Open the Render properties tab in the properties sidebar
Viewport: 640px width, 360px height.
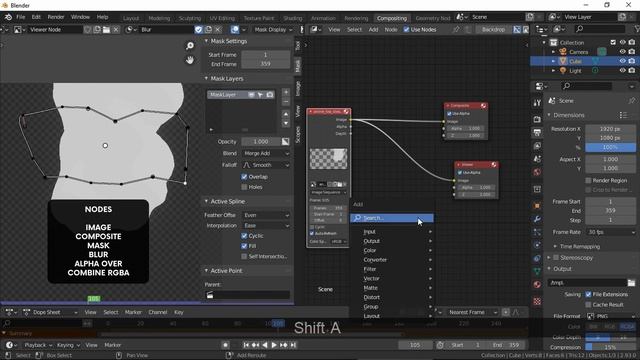(x=537, y=119)
